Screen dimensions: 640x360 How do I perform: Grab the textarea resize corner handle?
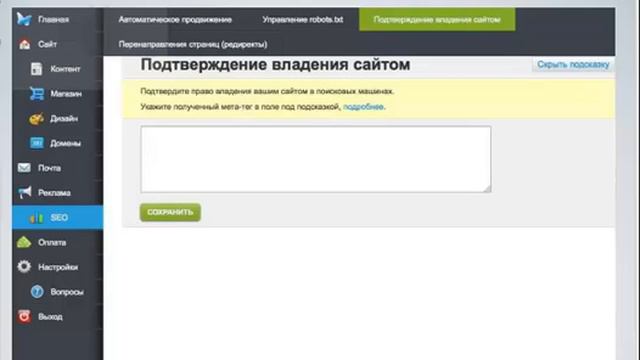[x=487, y=189]
